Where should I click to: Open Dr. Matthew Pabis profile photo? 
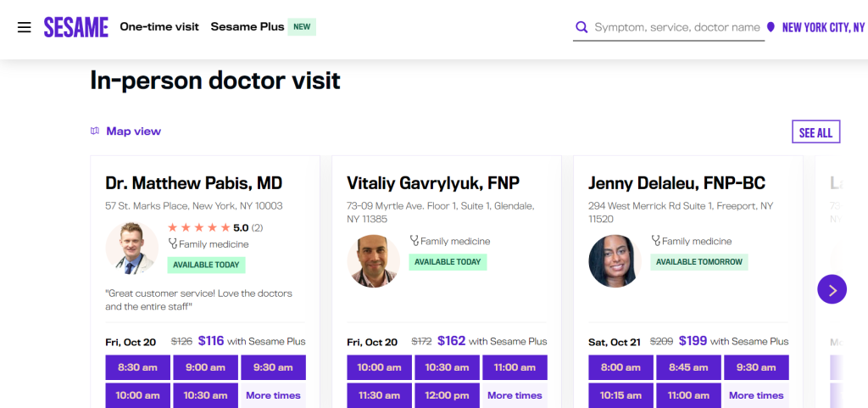pyautogui.click(x=131, y=249)
